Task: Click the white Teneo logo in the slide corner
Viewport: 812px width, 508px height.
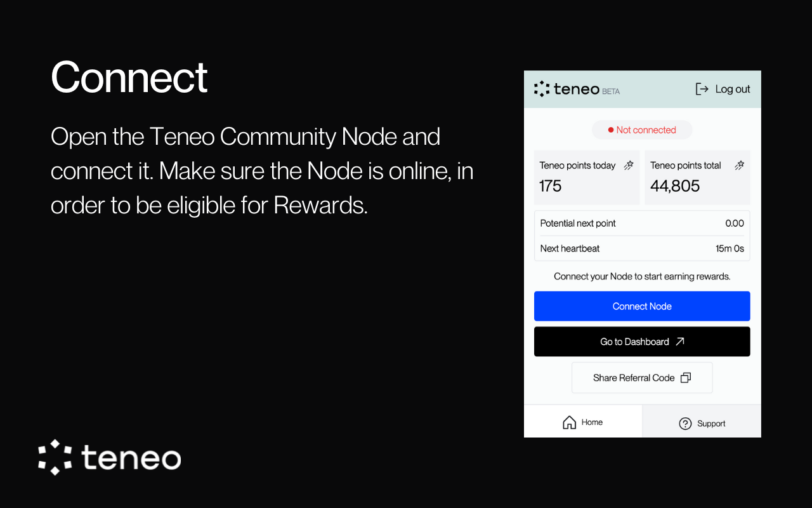Action: coord(108,458)
